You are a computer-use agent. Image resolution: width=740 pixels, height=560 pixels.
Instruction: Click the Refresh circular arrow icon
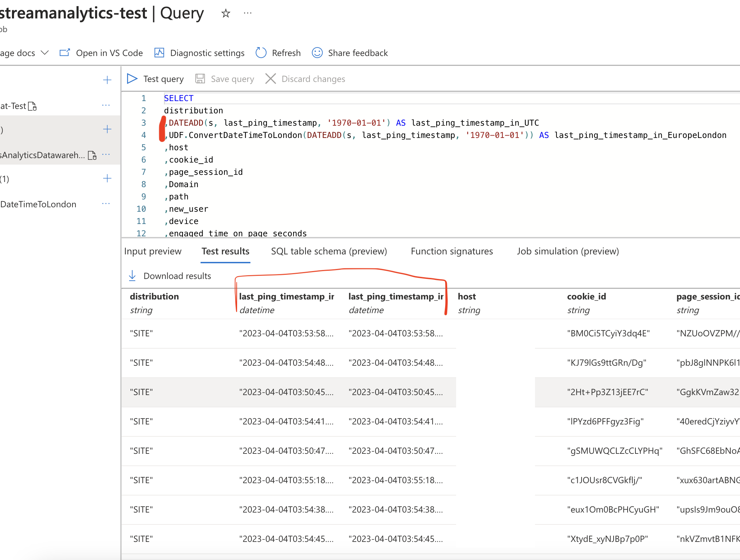[261, 53]
